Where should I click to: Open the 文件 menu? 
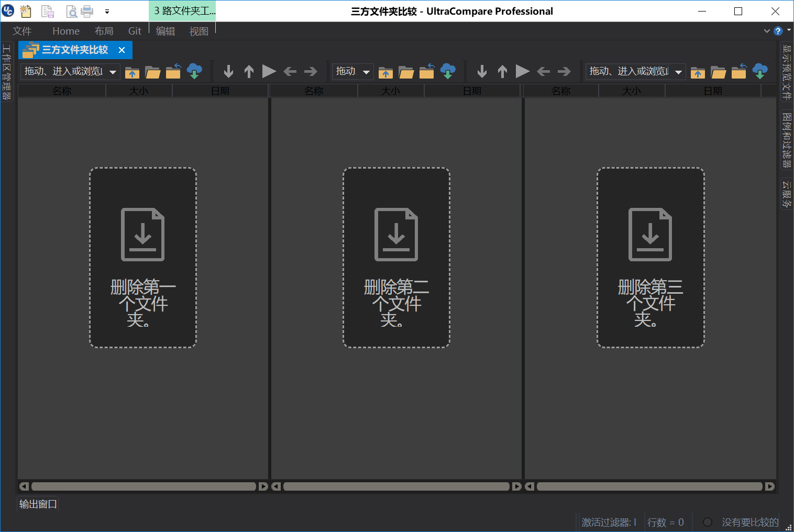coord(22,31)
